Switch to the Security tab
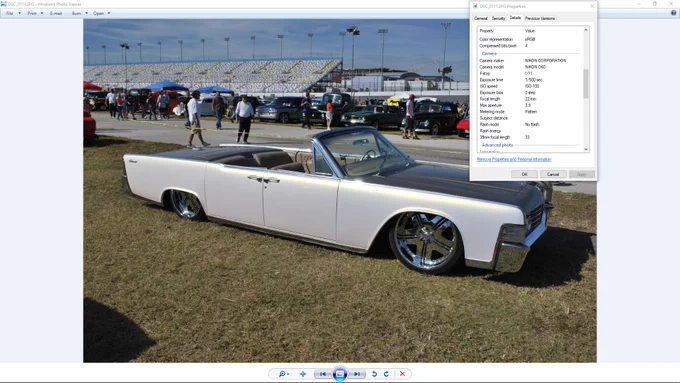Image resolution: width=680 pixels, height=383 pixels. click(x=498, y=18)
